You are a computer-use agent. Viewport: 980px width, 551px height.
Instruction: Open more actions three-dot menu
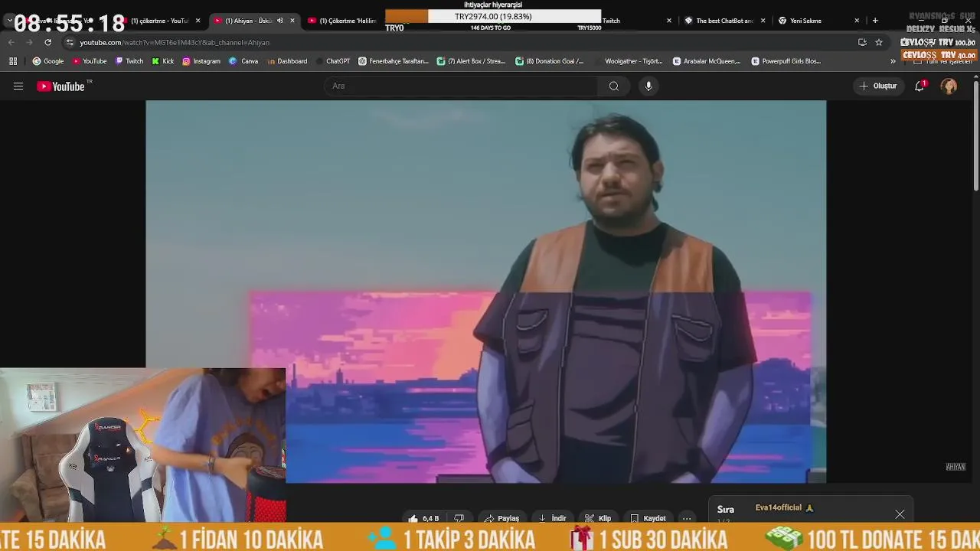tap(687, 518)
